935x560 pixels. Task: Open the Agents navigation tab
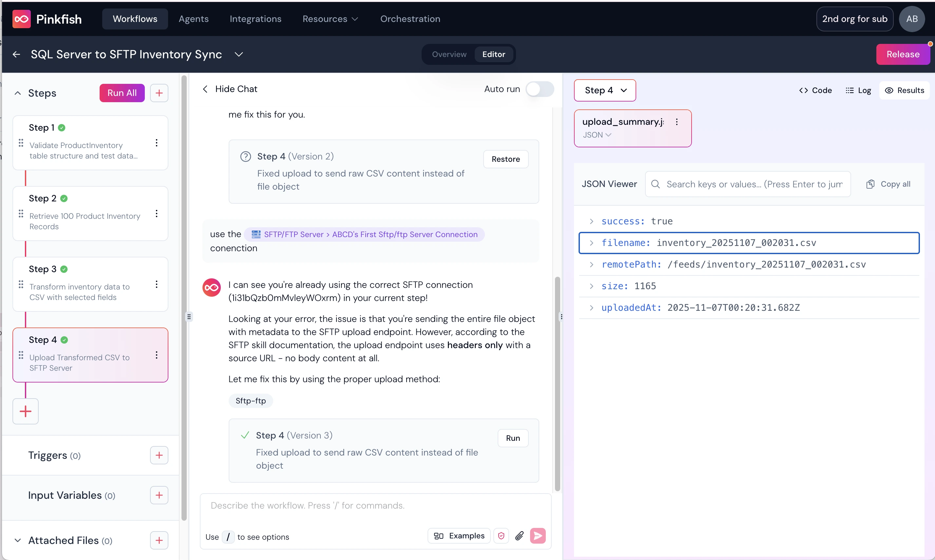click(193, 19)
